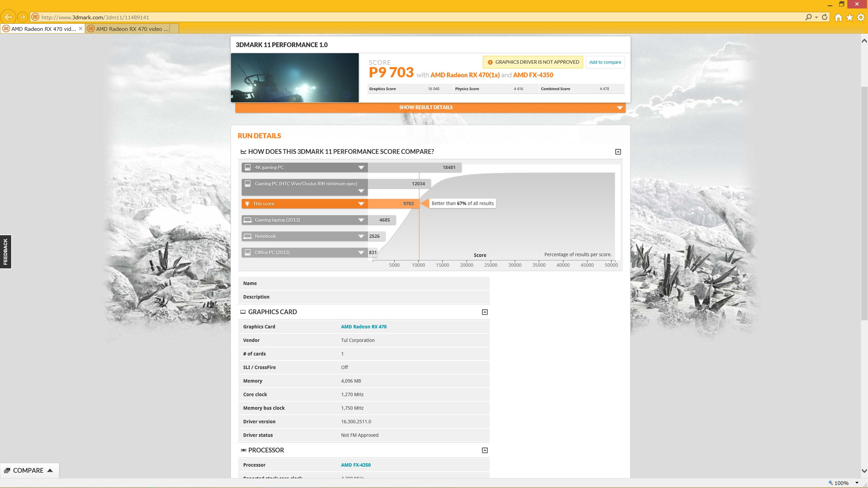Click Memory 4,096 MB value
The width and height of the screenshot is (868, 488).
351,381
